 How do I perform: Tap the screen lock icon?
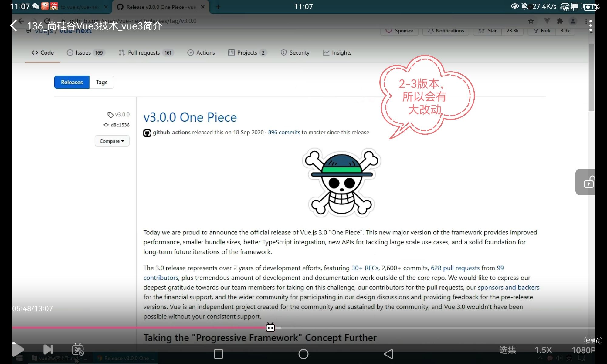(589, 182)
